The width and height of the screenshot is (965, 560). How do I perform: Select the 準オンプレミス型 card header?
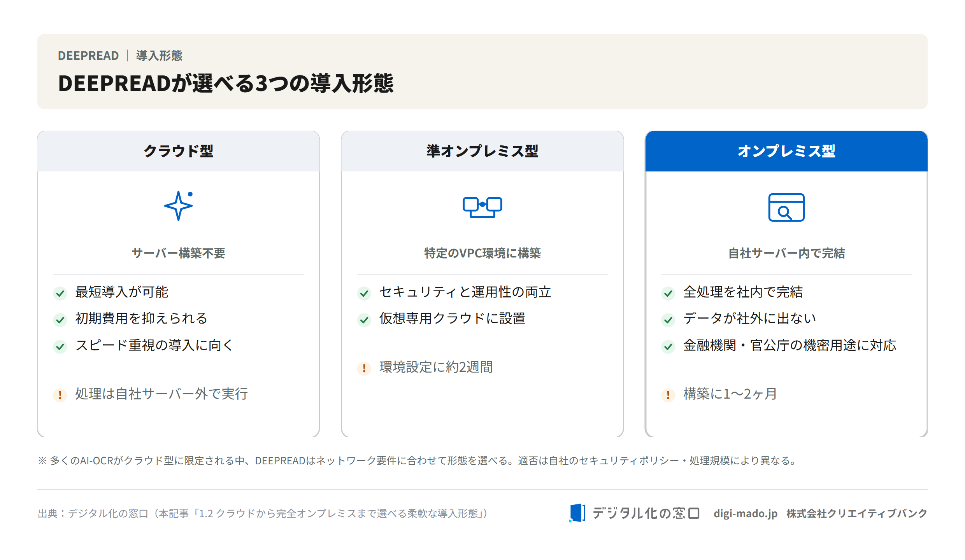pos(482,151)
